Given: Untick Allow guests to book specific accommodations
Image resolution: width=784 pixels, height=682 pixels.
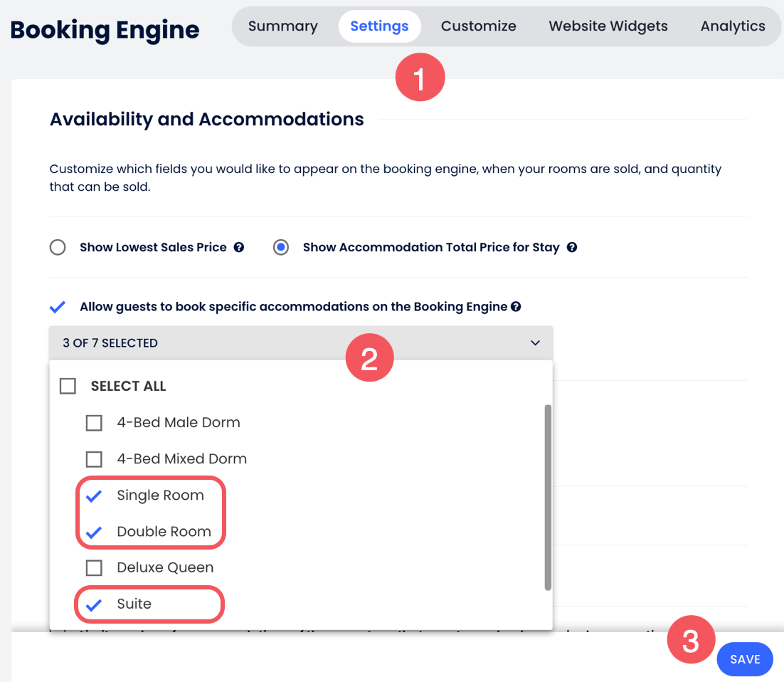Looking at the screenshot, I should tap(58, 307).
